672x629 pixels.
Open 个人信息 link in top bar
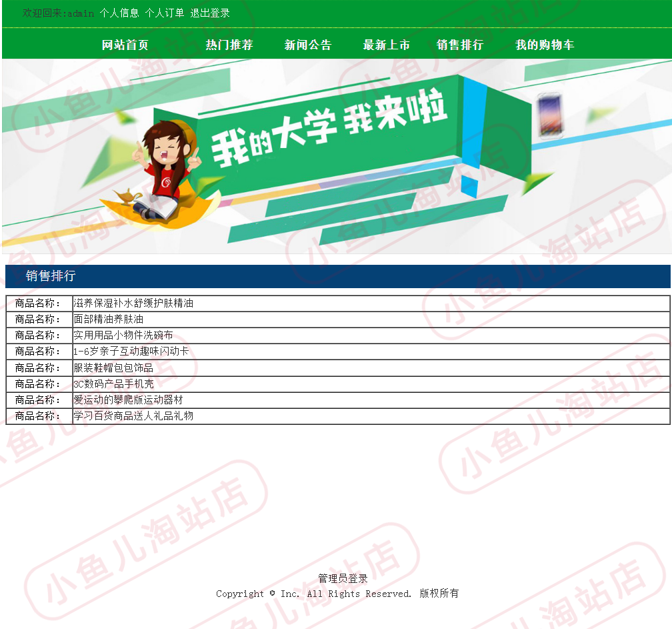click(119, 13)
